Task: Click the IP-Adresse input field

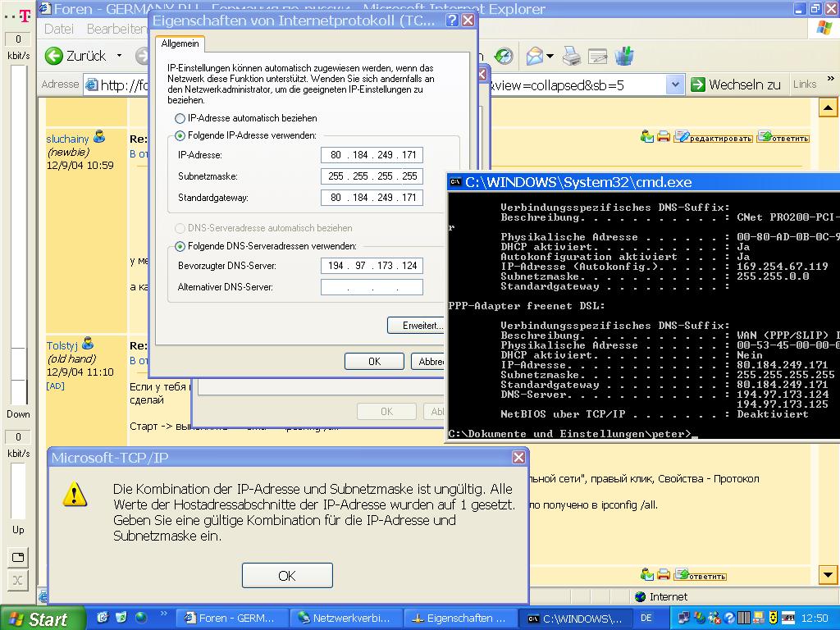Action: 372,155
